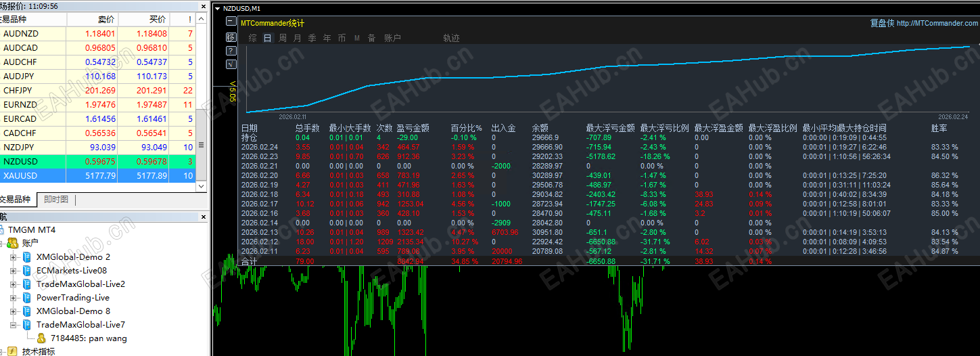The image size is (980, 356).
Task: Click the PowerTrading-Live server icon
Action: point(27,298)
